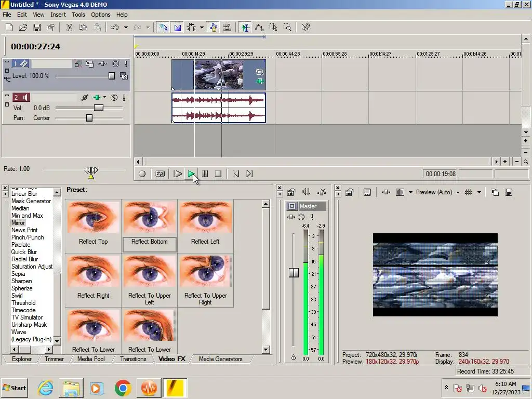Open the mixer Downmix Output speaker icon

click(x=306, y=192)
